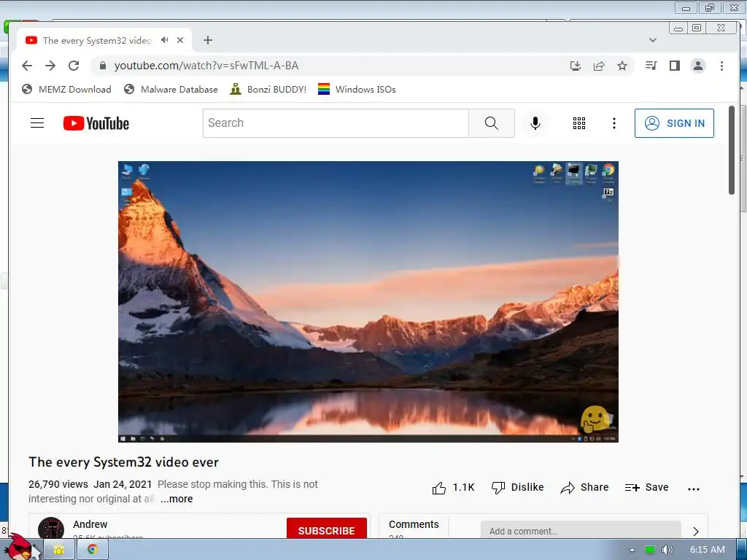Open the Andrew channel name

(90, 524)
